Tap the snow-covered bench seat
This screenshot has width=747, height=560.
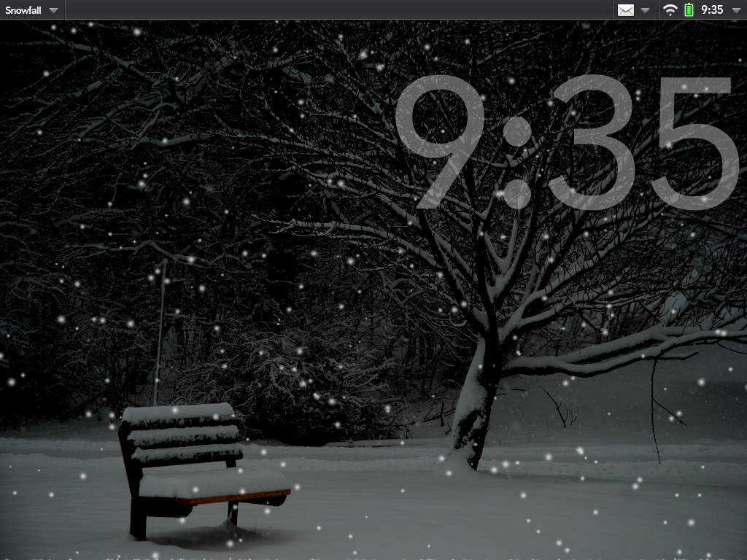[212, 483]
